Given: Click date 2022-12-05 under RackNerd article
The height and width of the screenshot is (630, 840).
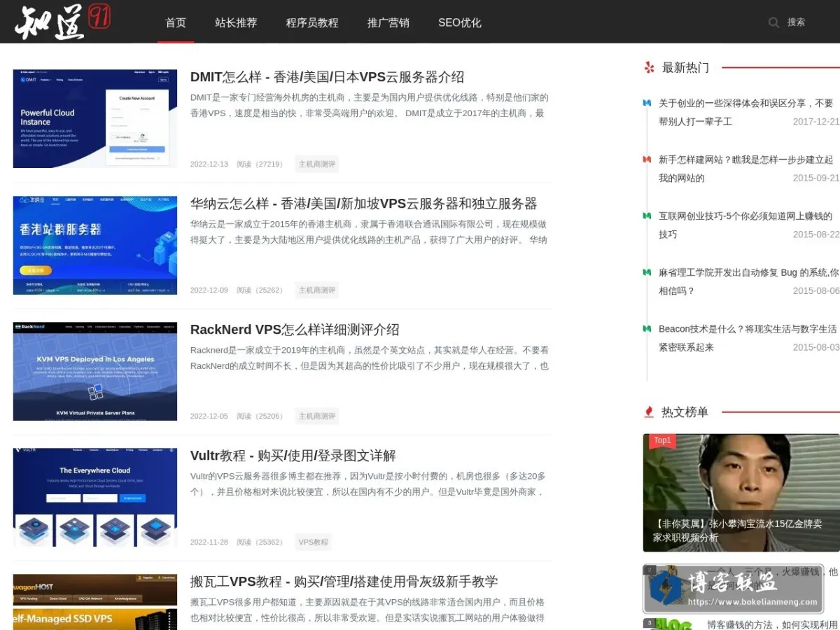Looking at the screenshot, I should (209, 416).
